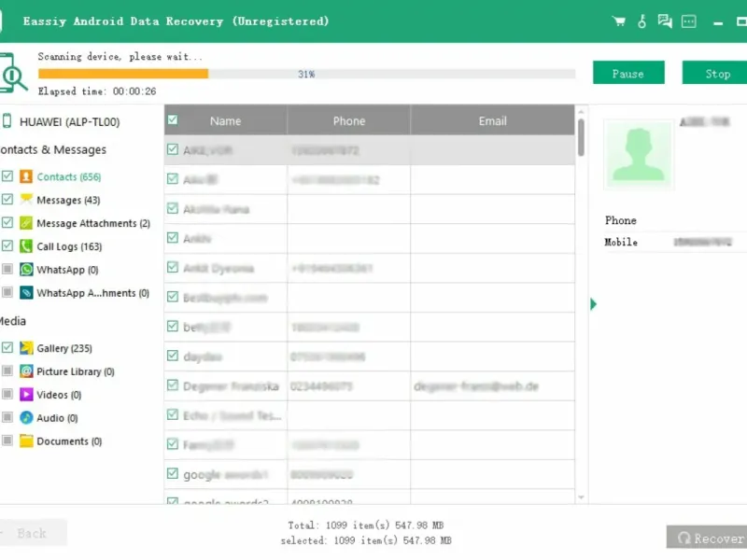Viewport: 747px width, 560px height.
Task: Sort contacts by the Email column header
Action: coord(493,121)
